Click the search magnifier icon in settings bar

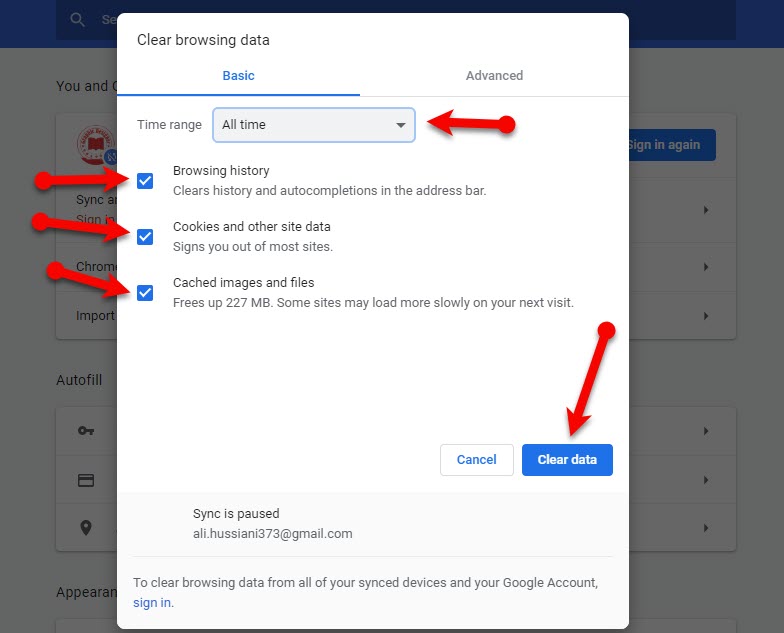78,19
